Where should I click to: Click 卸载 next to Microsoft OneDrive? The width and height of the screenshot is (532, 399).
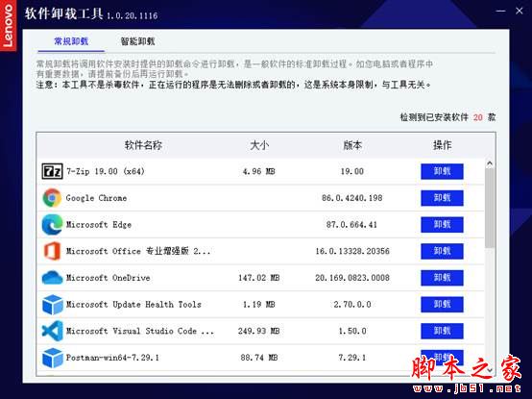point(442,278)
